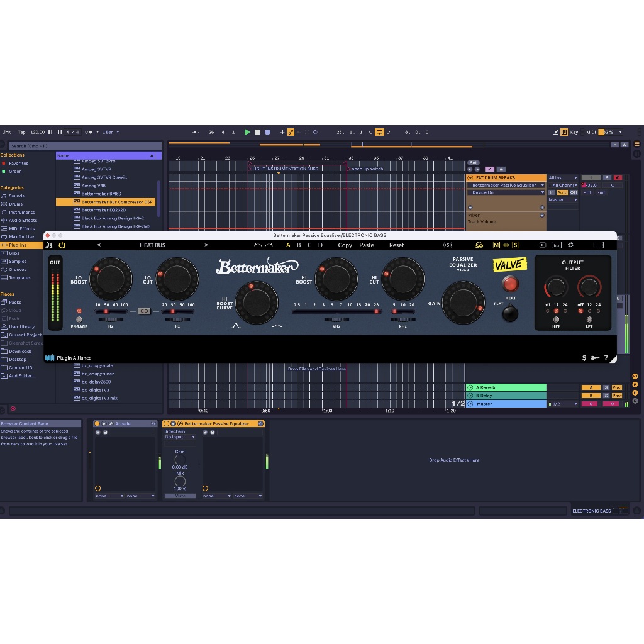Adjust the GAIN knob on the equalizer
Screen dimensions: 644x644
click(x=463, y=303)
